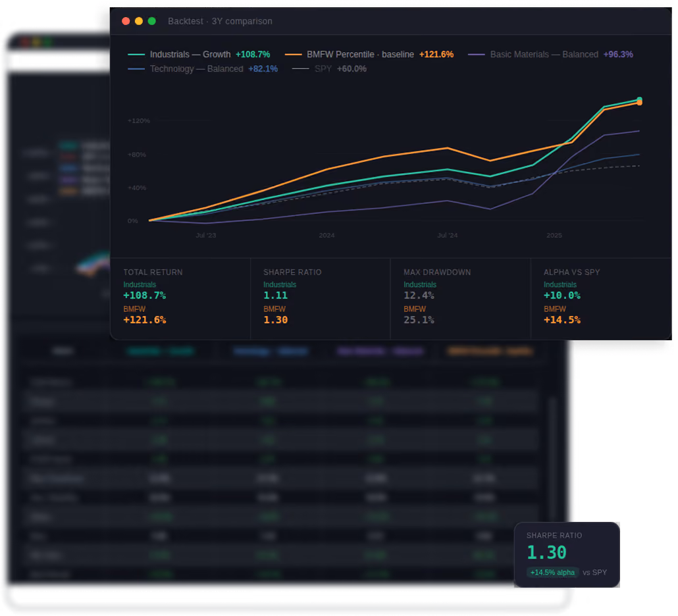Click the green maximize dot in Backtest window

(x=152, y=21)
